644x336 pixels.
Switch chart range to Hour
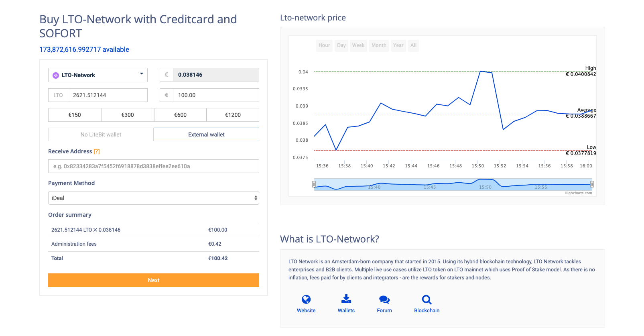coord(324,45)
